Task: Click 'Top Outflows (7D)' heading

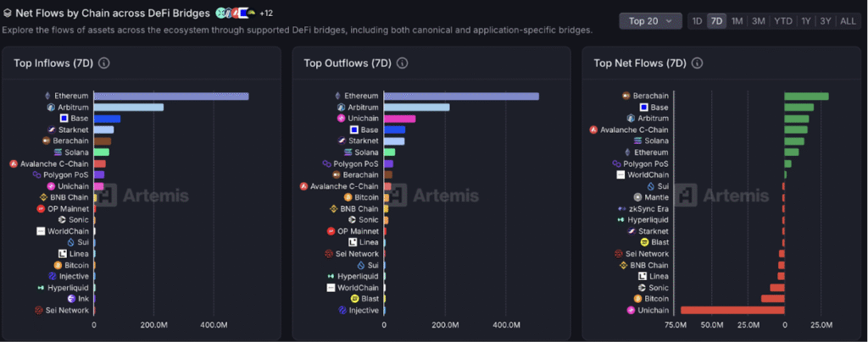Action: 348,63
